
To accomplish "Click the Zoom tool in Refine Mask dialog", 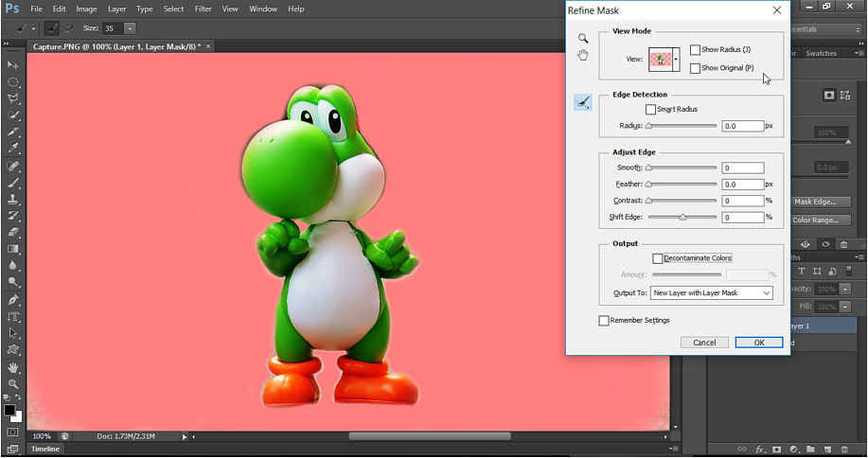I will point(583,38).
